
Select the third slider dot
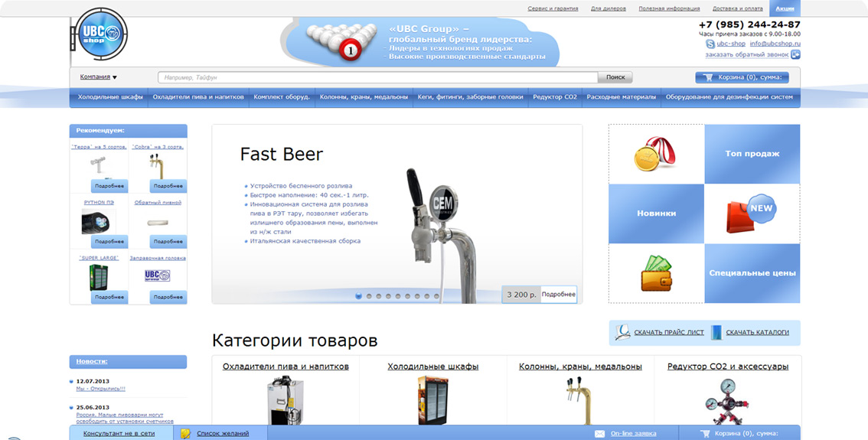pyautogui.click(x=379, y=296)
